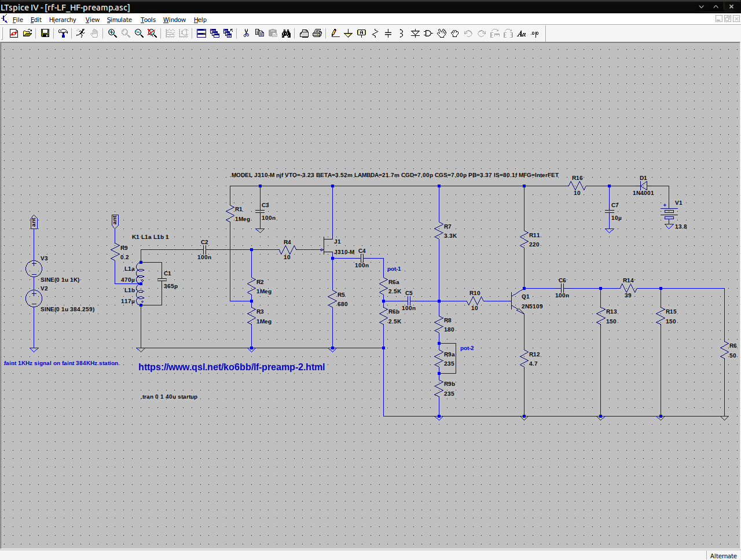Click the qsl.net lf-preamp-2 URL text

point(232,367)
